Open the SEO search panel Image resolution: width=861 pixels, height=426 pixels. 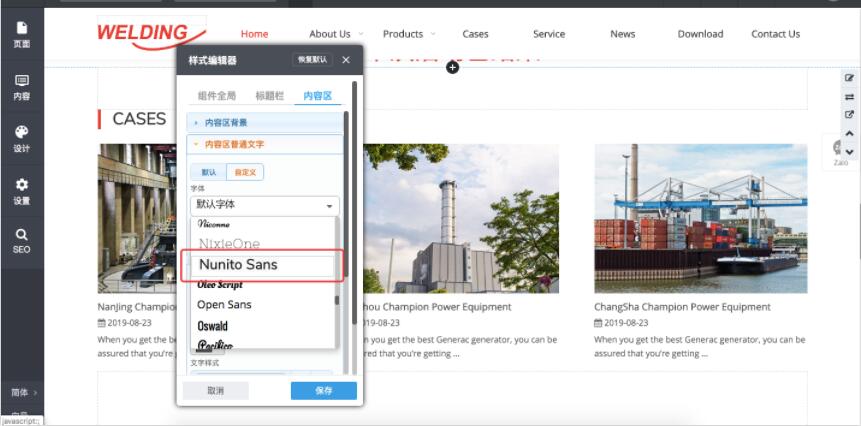click(21, 240)
